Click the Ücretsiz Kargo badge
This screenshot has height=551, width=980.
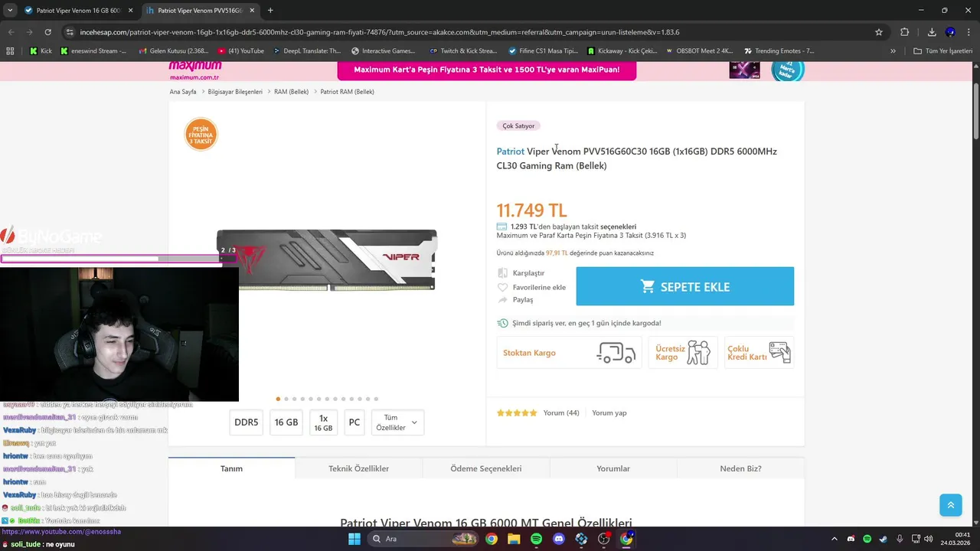point(683,353)
